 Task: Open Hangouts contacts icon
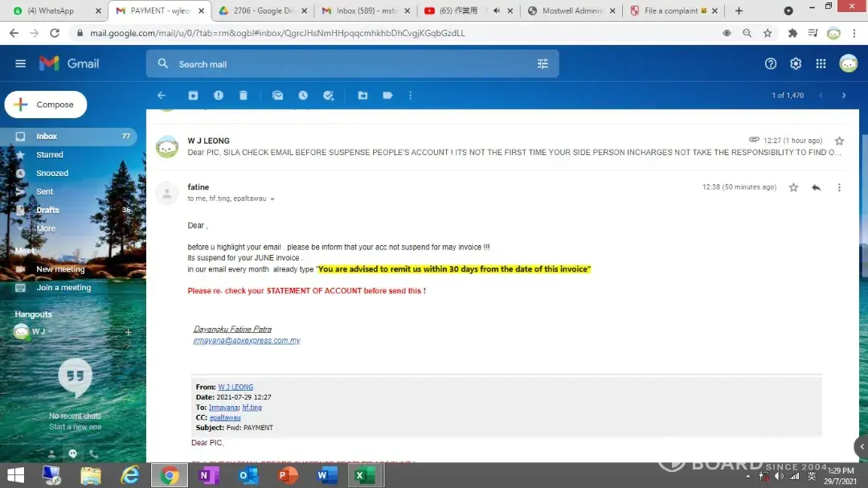[x=51, y=453]
